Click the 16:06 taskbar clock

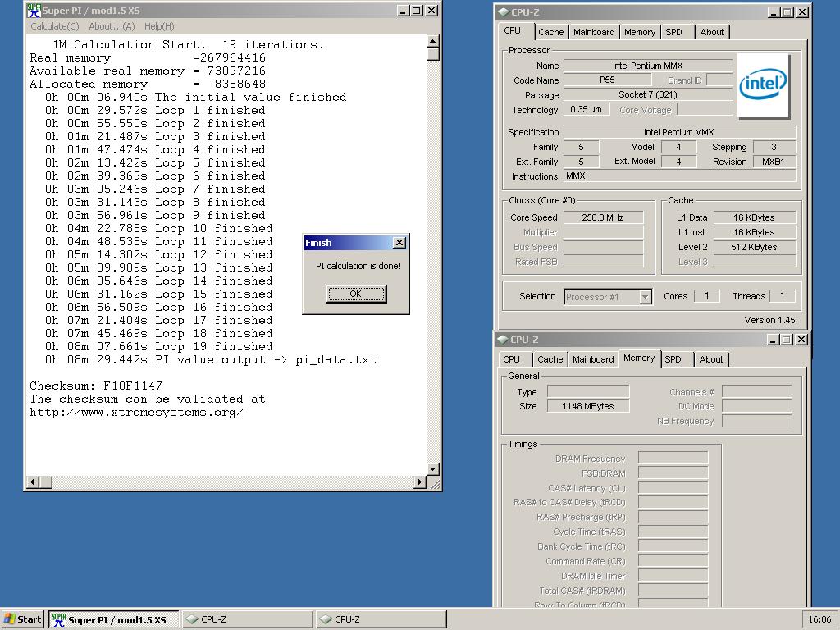coord(819,619)
